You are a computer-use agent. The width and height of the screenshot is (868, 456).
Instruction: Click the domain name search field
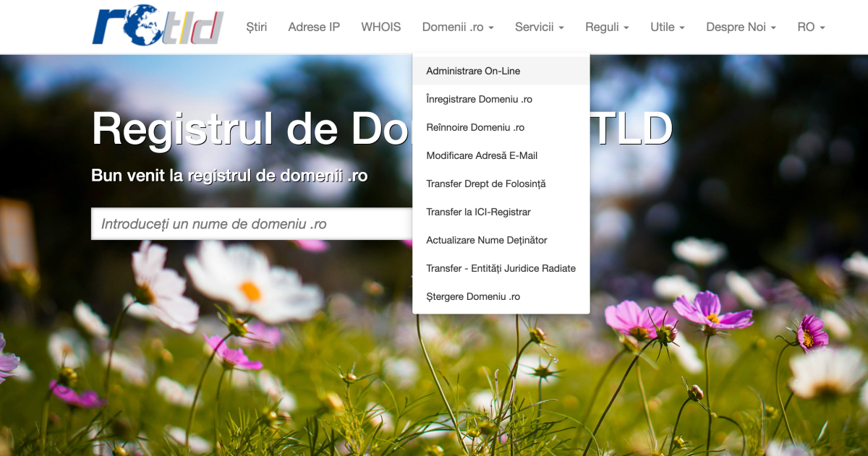tap(253, 223)
